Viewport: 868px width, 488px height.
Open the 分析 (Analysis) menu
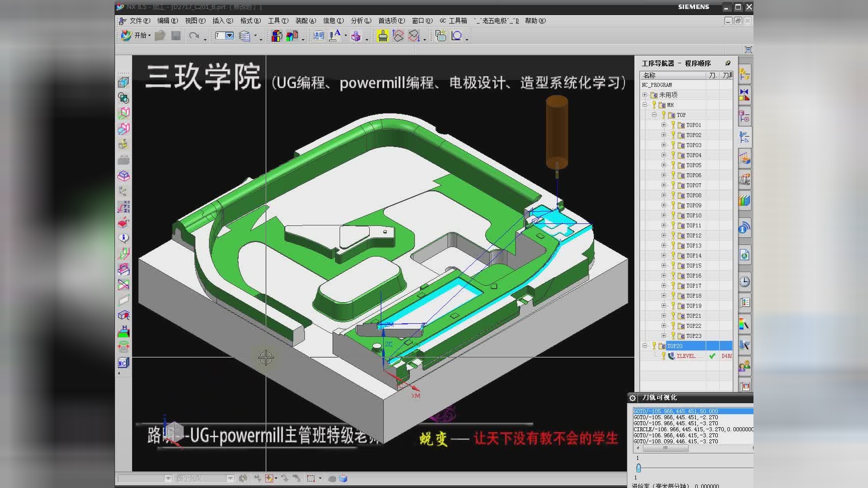[x=361, y=21]
